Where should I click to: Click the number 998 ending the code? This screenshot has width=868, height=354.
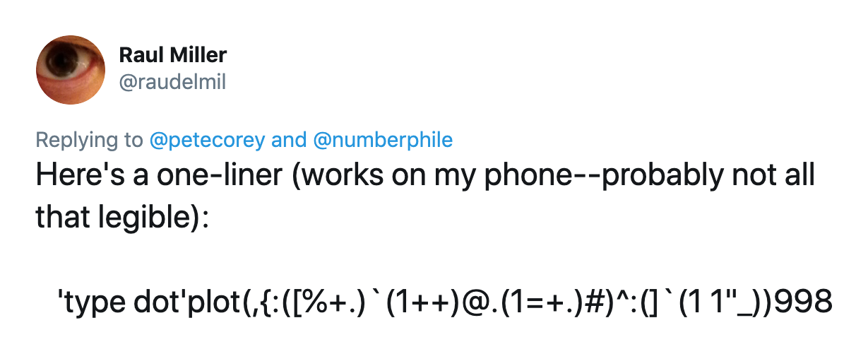pos(804,302)
